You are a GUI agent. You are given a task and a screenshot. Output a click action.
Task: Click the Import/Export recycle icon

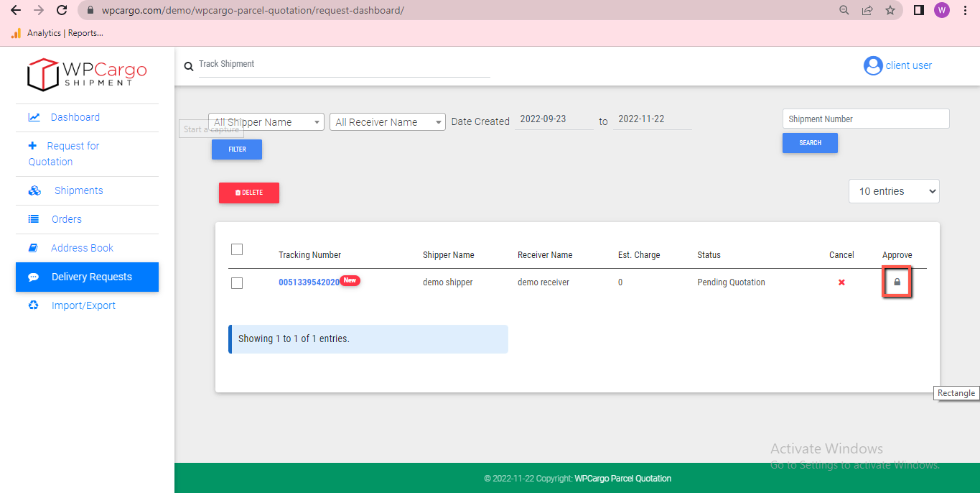click(33, 305)
